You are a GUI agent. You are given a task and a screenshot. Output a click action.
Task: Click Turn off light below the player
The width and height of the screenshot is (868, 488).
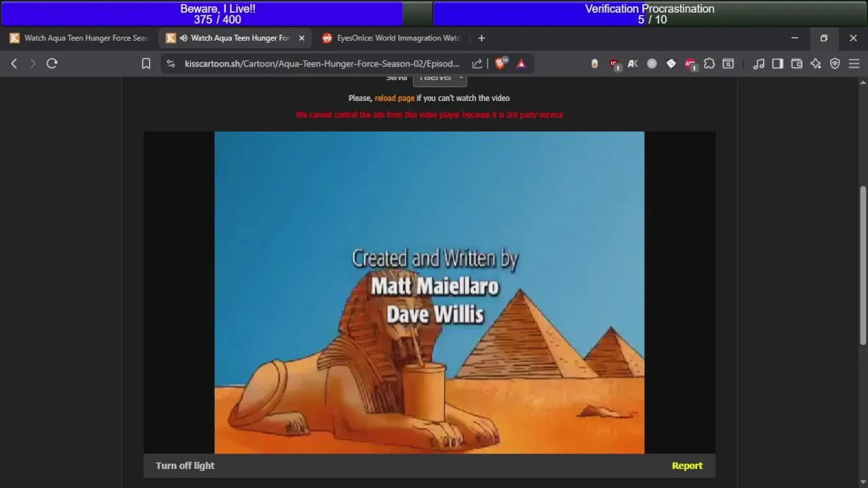(x=185, y=466)
